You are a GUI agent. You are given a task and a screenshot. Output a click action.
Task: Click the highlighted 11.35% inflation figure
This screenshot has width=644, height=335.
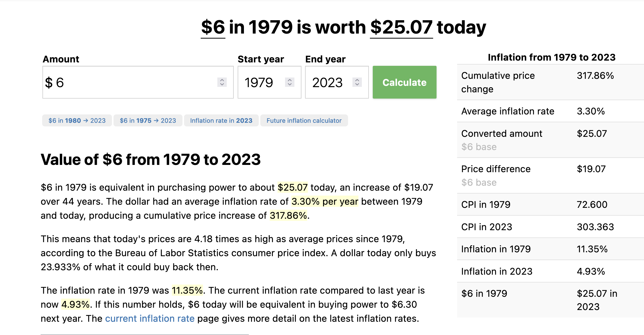point(187,290)
